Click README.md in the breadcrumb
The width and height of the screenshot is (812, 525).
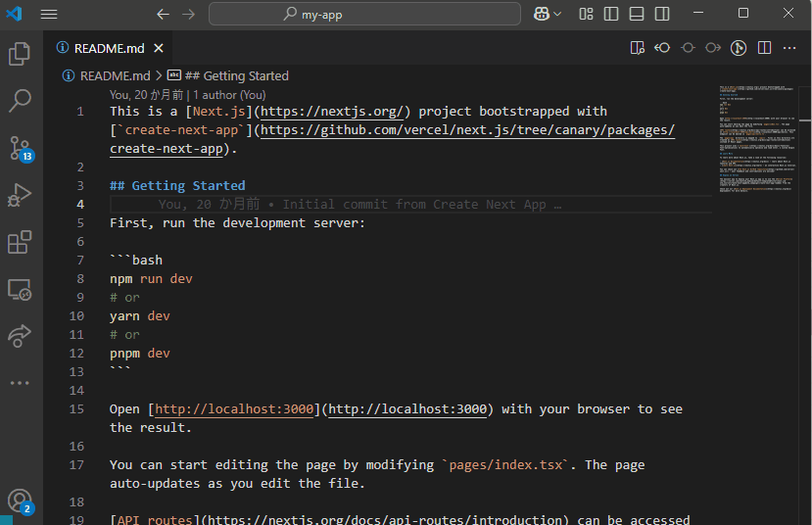coord(115,76)
